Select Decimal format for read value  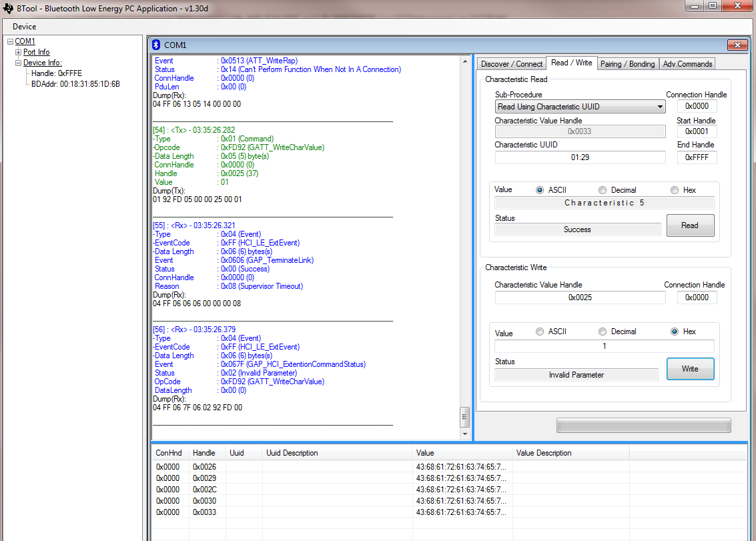tap(603, 190)
